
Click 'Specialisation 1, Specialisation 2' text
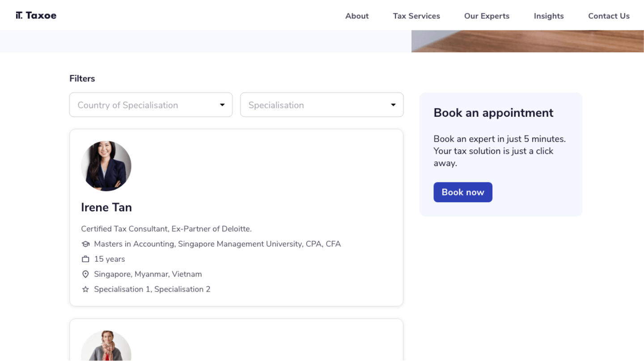pyautogui.click(x=152, y=289)
